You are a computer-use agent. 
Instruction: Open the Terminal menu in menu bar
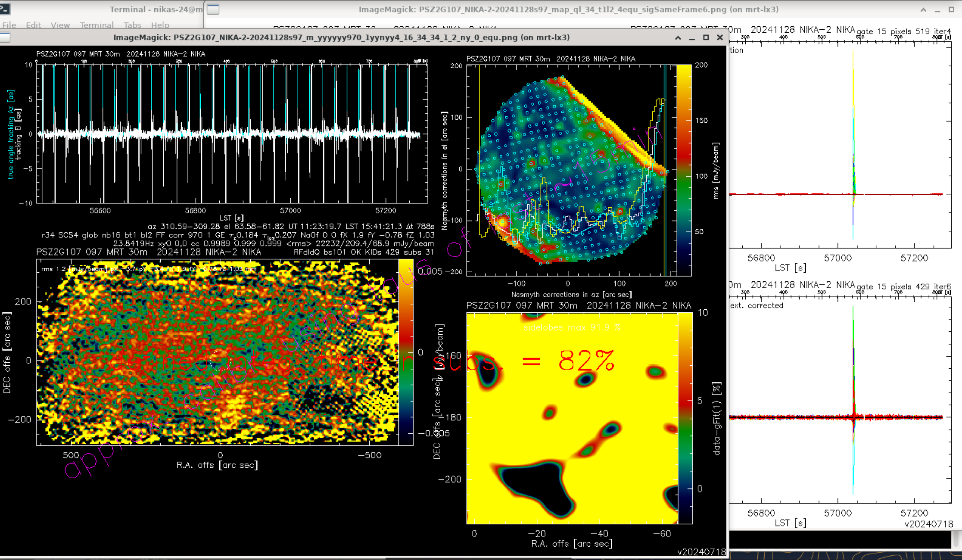pyautogui.click(x=97, y=25)
